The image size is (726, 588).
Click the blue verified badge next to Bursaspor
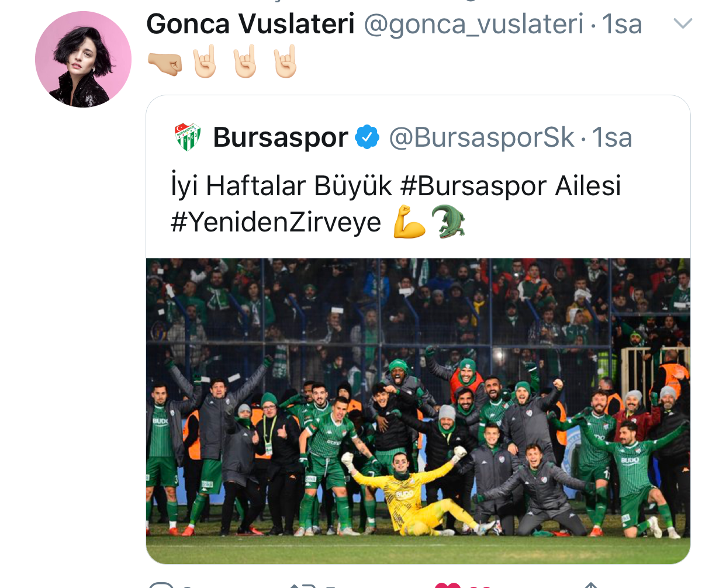[367, 137]
